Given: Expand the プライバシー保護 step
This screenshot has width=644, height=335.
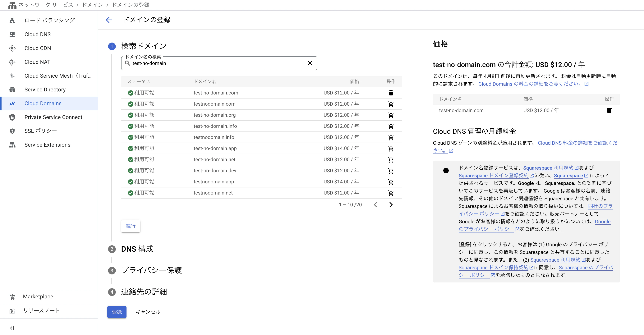Looking at the screenshot, I should [x=151, y=270].
